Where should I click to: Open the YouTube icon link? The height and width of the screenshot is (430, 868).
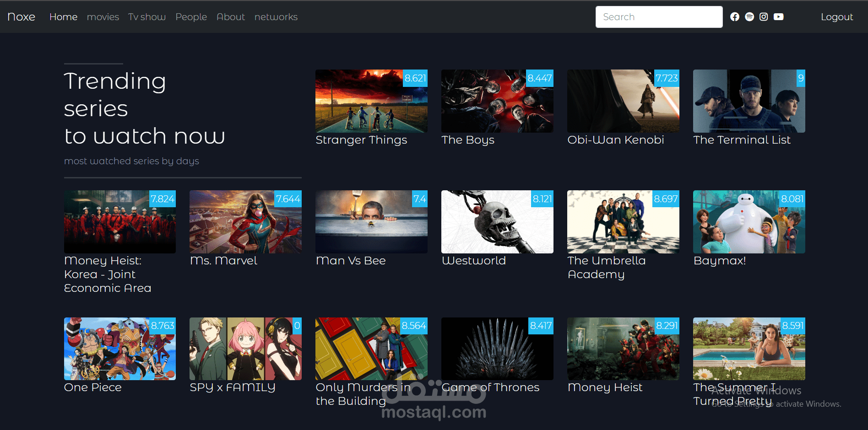778,17
